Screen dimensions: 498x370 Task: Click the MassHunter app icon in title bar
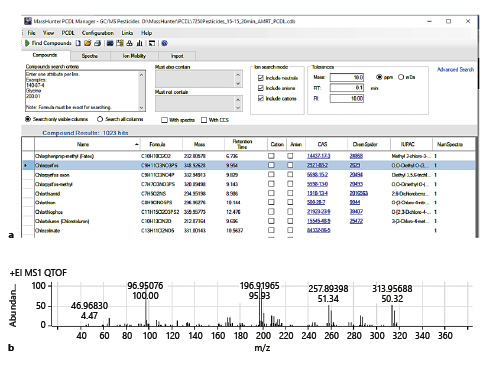28,21
